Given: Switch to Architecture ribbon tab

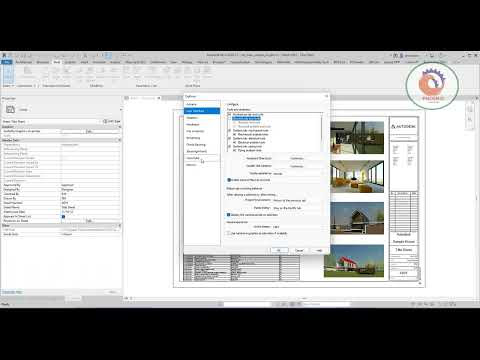Looking at the screenshot, I should click(24, 62).
